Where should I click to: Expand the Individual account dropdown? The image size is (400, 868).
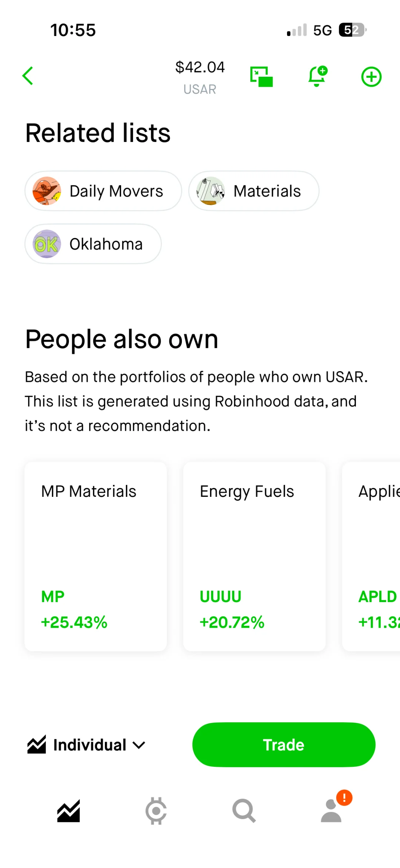pyautogui.click(x=86, y=745)
